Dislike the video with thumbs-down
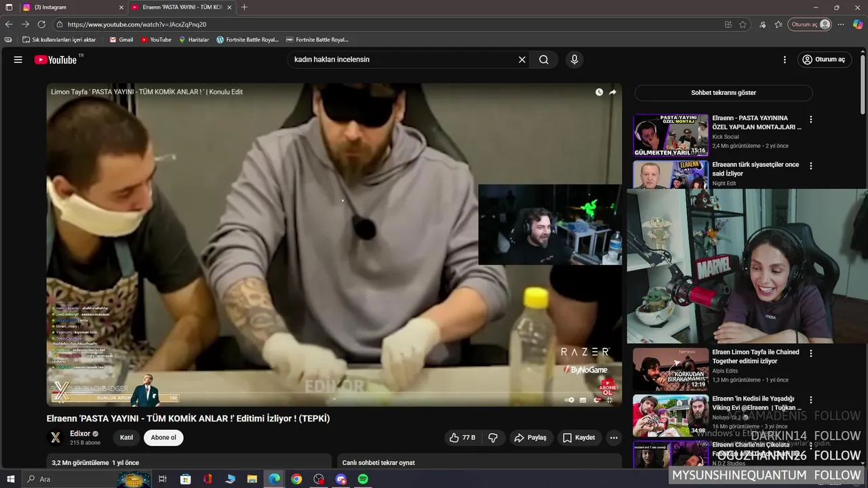 pyautogui.click(x=493, y=438)
